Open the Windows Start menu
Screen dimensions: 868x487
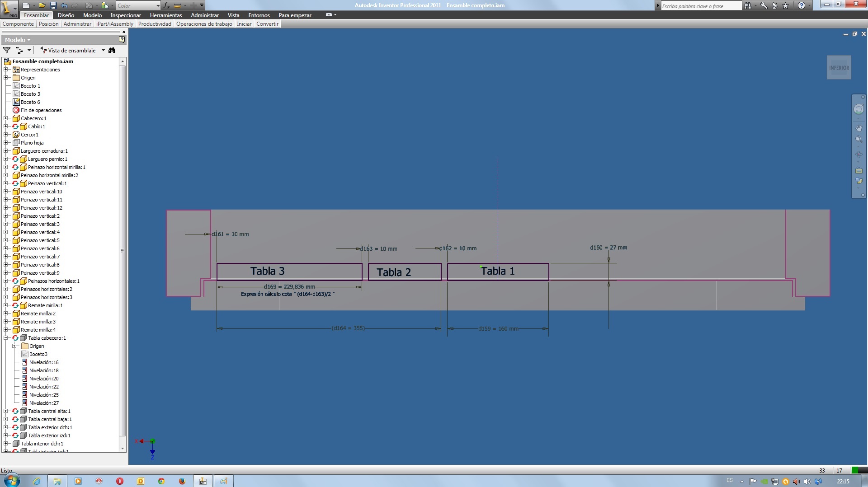click(12, 481)
